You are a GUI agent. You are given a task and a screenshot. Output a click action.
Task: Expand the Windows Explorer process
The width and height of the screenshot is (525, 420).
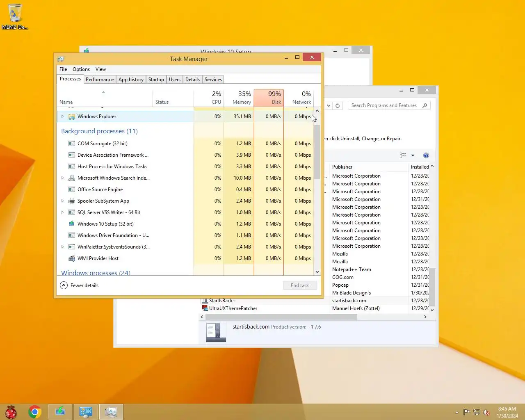62,116
